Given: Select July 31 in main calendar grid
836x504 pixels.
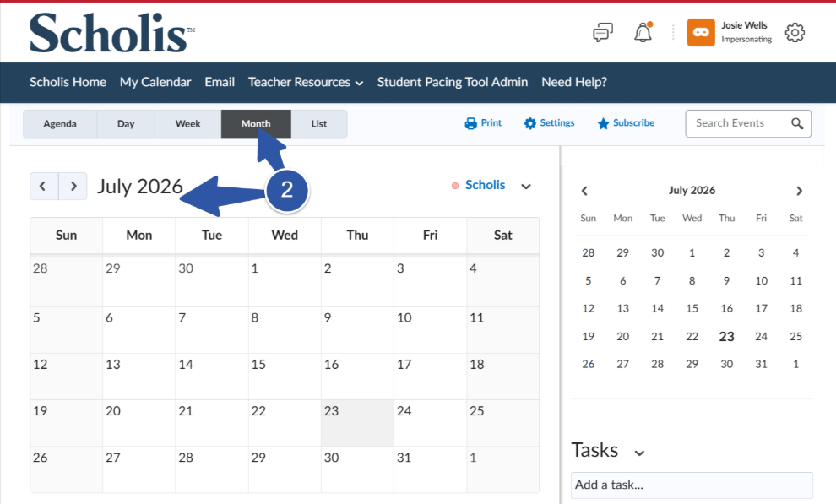Looking at the screenshot, I should (431, 469).
